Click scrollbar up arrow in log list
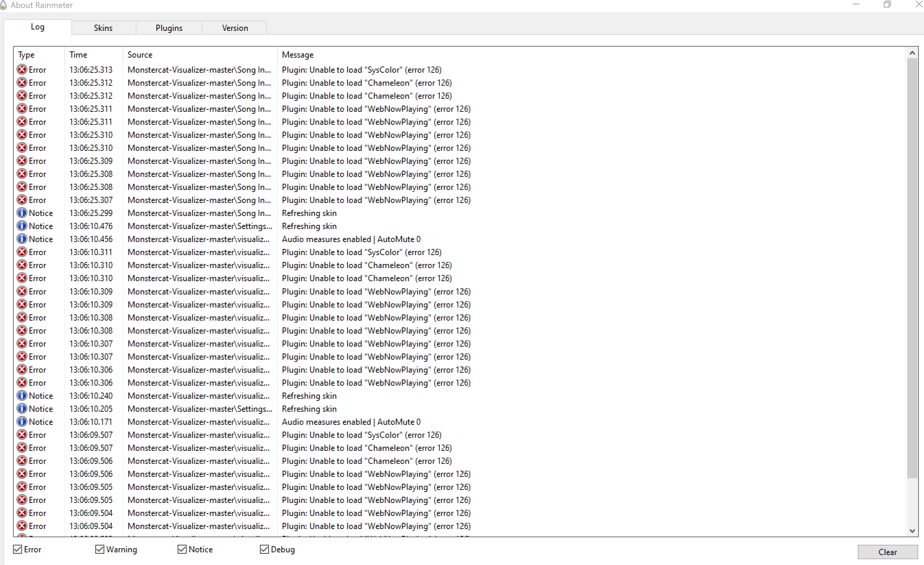 (912, 53)
